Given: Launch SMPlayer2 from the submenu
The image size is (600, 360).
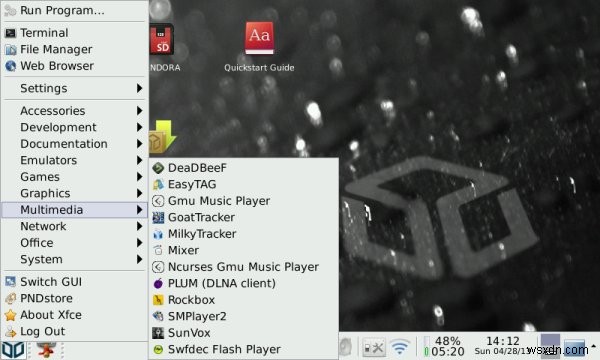Looking at the screenshot, I should tap(244, 316).
